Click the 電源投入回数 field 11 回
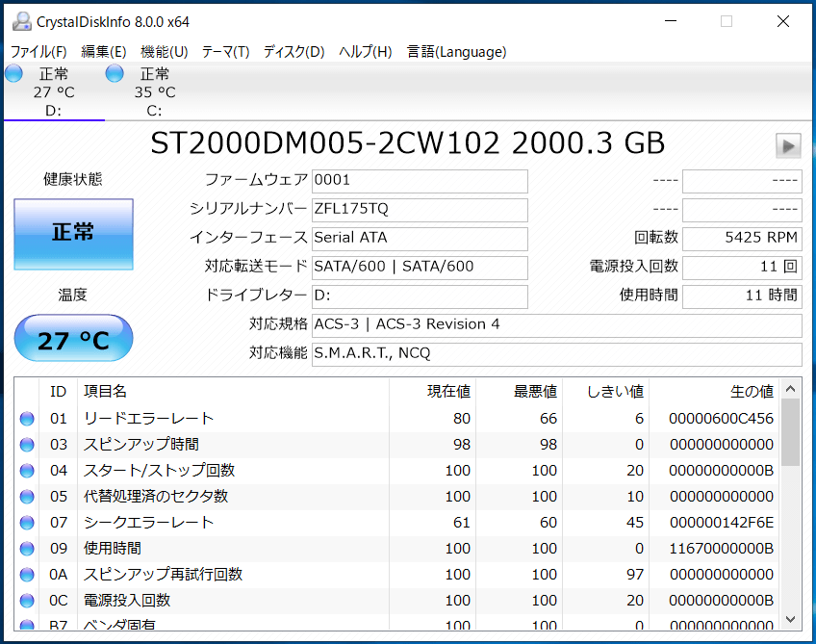Viewport: 816px width, 644px height. [742, 268]
